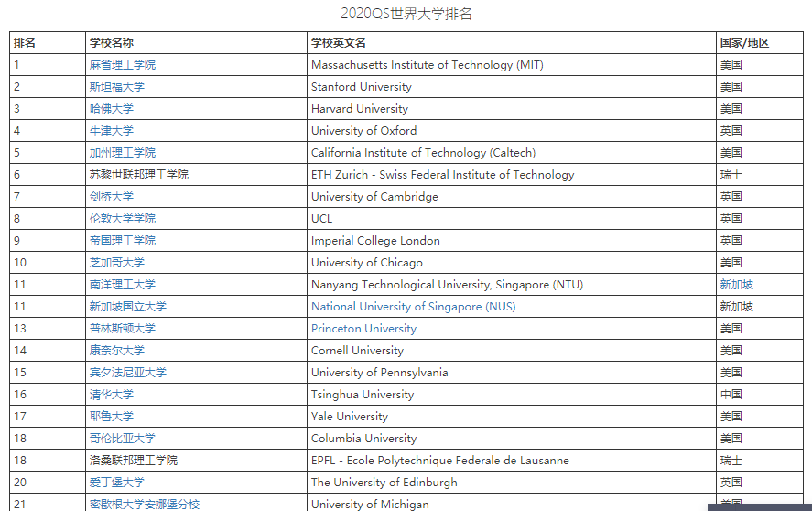Image resolution: width=812 pixels, height=511 pixels.
Task: Select the EPFL Lausanne English name cell
Action: click(x=512, y=461)
